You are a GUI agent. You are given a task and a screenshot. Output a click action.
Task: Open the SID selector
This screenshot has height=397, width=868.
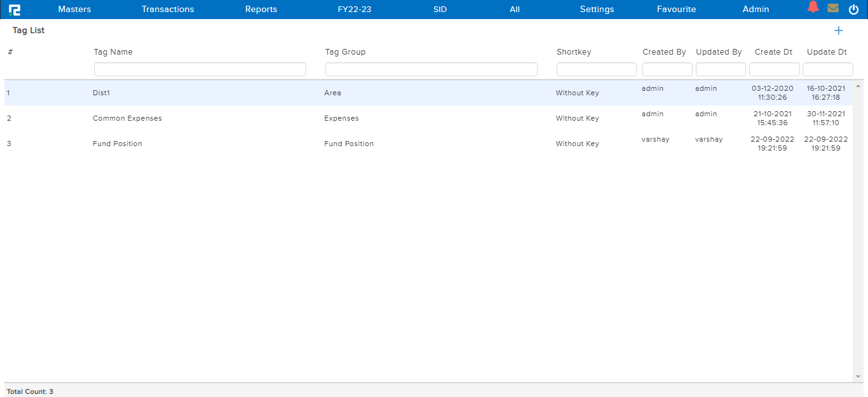click(x=440, y=9)
